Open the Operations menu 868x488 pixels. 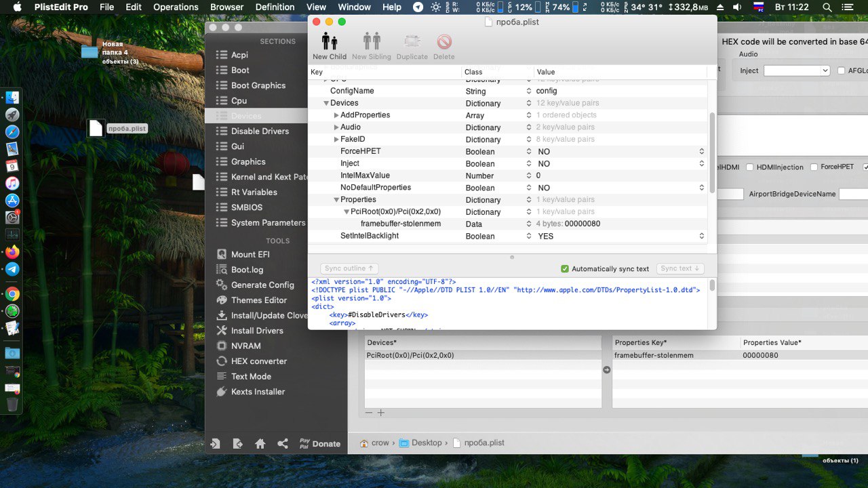click(176, 7)
